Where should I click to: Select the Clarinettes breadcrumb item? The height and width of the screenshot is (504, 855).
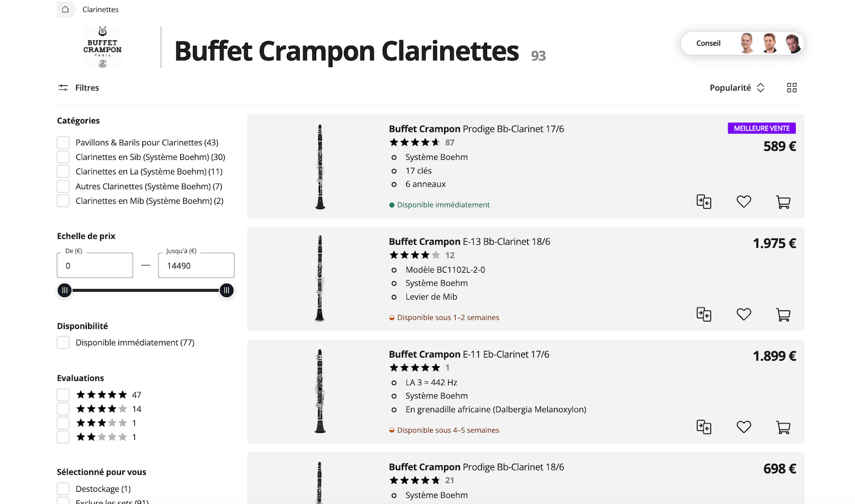[x=100, y=9]
